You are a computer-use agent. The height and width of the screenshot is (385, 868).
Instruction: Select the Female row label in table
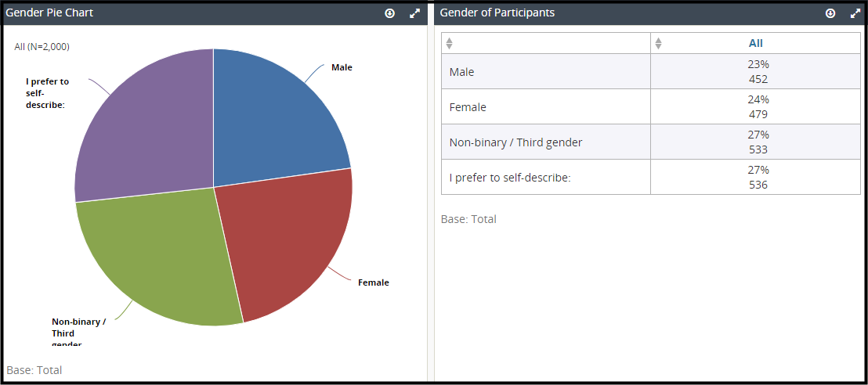pos(468,107)
